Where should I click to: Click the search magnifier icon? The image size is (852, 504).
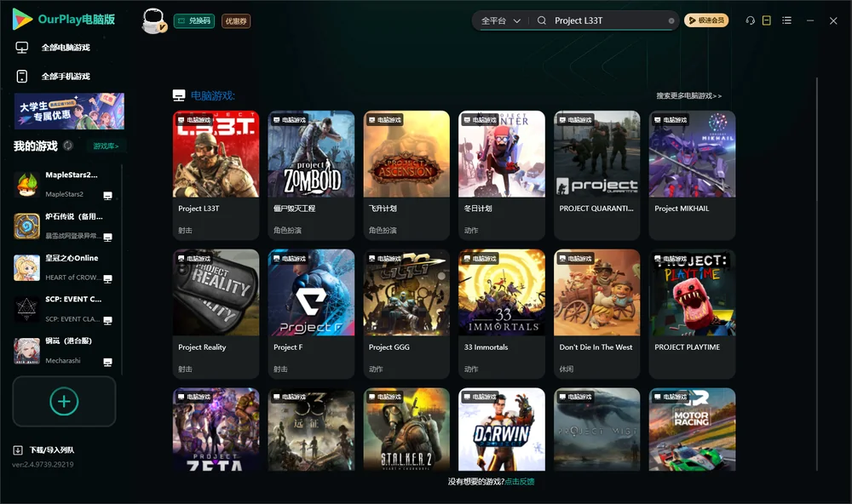point(542,20)
